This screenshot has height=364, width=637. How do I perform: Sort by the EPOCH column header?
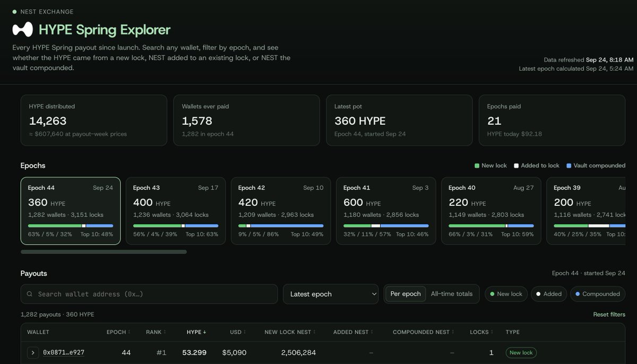coord(118,332)
